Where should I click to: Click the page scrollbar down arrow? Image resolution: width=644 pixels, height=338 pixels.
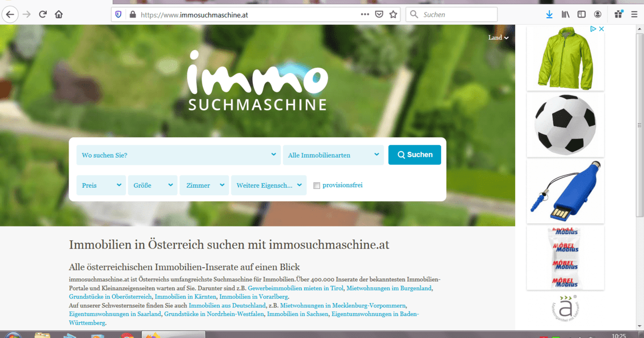tap(639, 326)
